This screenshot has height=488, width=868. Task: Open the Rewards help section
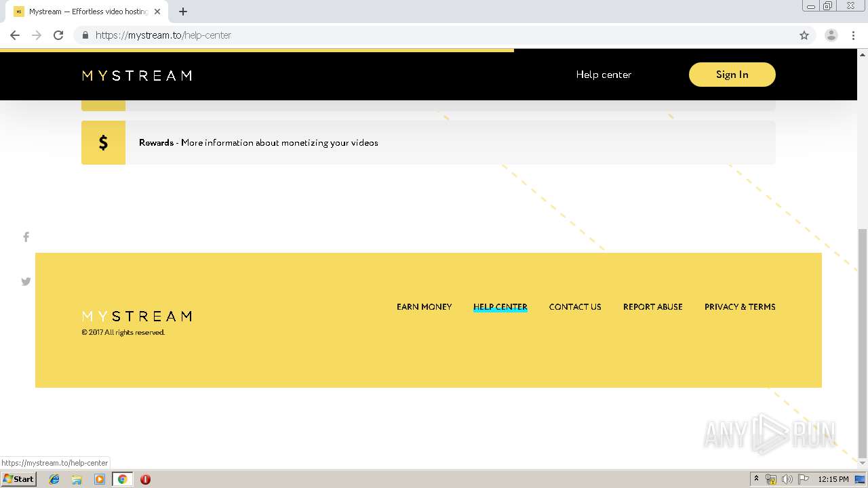tap(428, 142)
